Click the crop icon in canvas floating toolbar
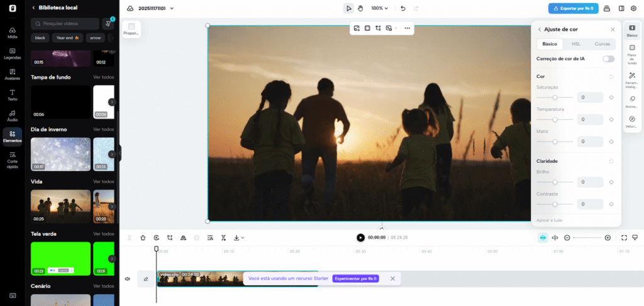 378,28
